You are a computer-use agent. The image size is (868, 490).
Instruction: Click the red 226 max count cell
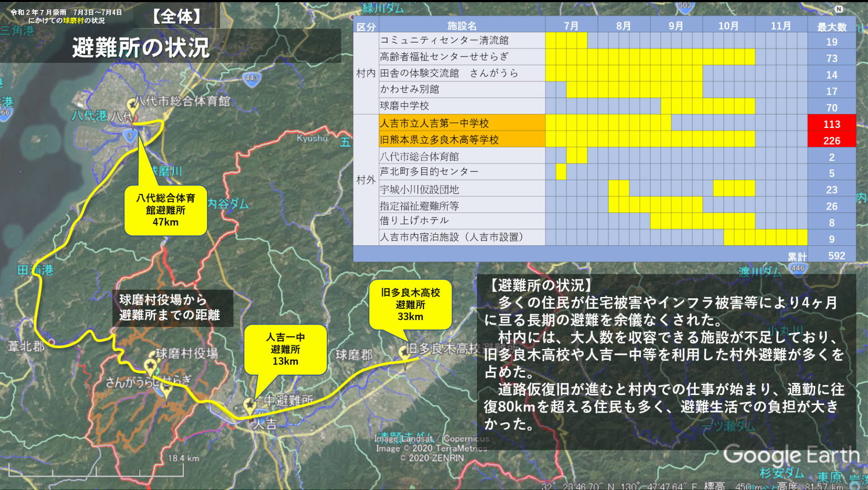pyautogui.click(x=832, y=140)
